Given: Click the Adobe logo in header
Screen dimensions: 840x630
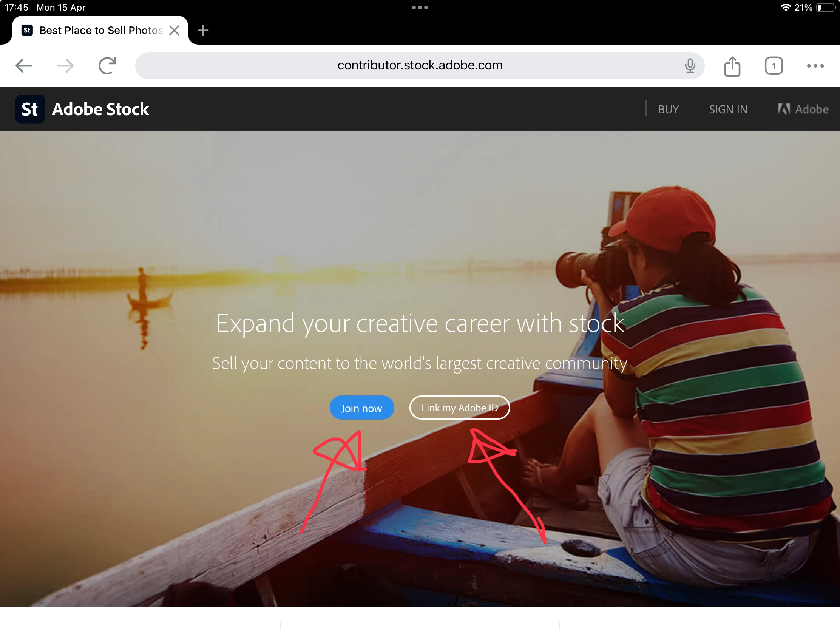Looking at the screenshot, I should click(802, 110).
